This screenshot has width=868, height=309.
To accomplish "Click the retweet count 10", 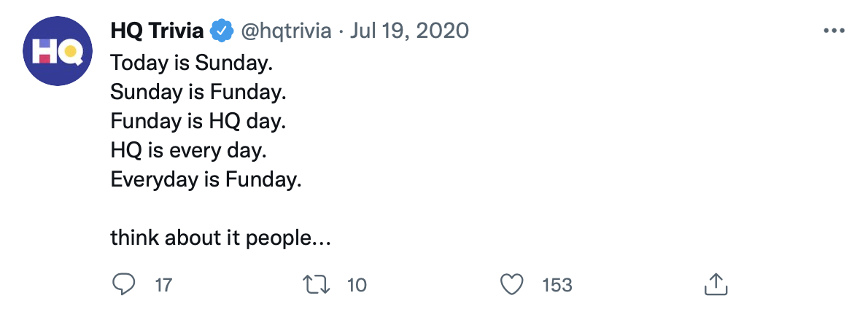I will point(357,285).
